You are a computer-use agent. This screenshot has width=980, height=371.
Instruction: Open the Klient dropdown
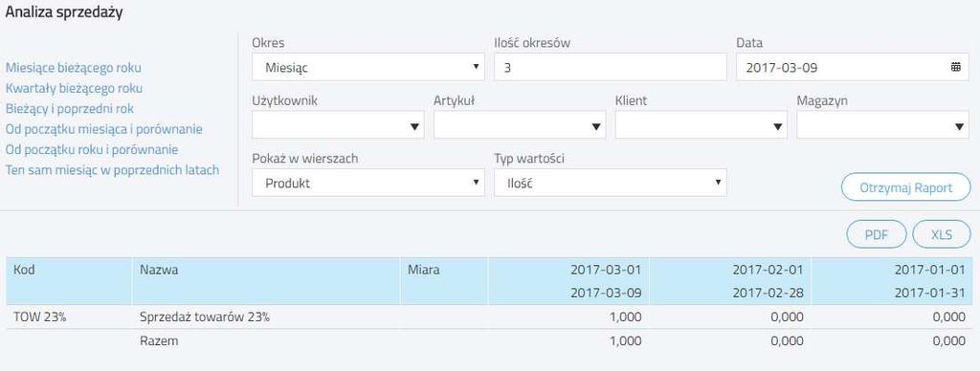pos(702,125)
